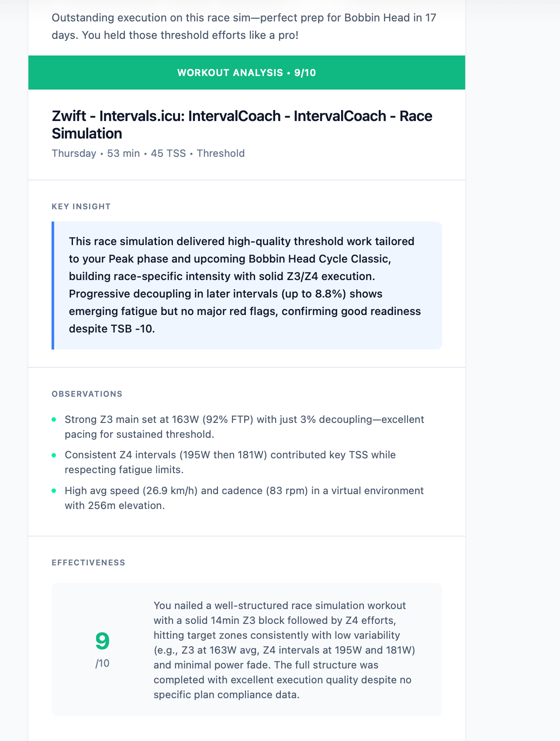
Task: Click the High avg speed observation text
Action: [244, 498]
